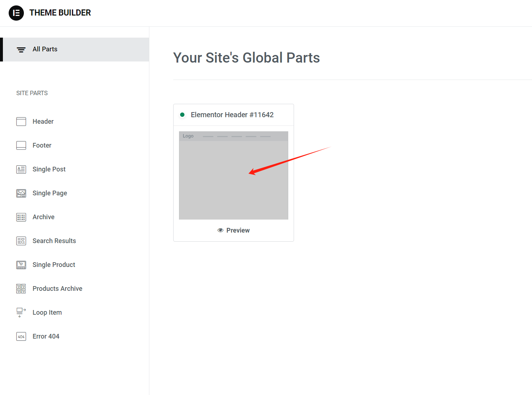Click the Elementor logo in top bar
The image size is (532, 395).
click(x=16, y=13)
